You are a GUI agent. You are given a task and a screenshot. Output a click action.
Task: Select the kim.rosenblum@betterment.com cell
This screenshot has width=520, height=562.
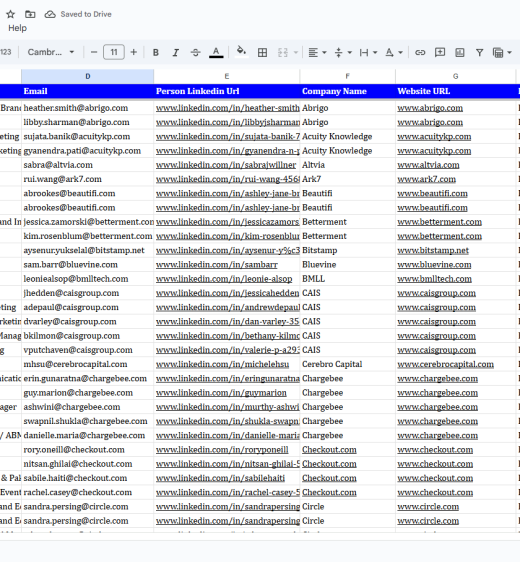(x=87, y=236)
